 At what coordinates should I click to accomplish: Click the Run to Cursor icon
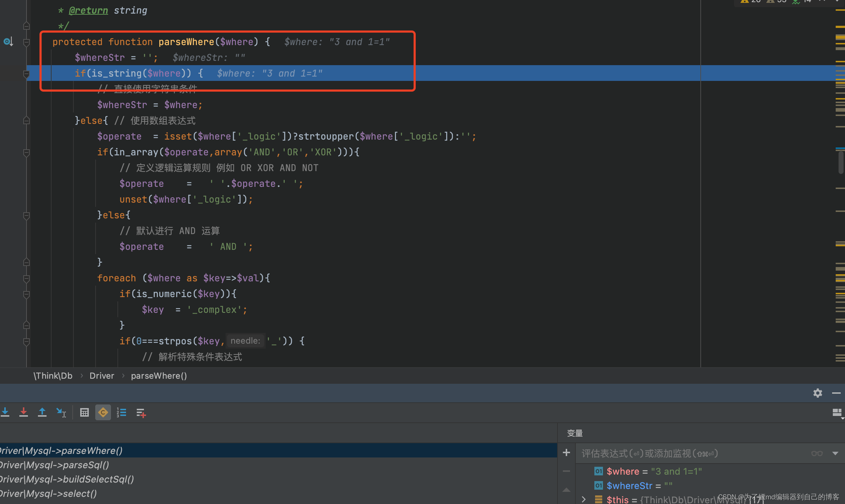tap(61, 412)
